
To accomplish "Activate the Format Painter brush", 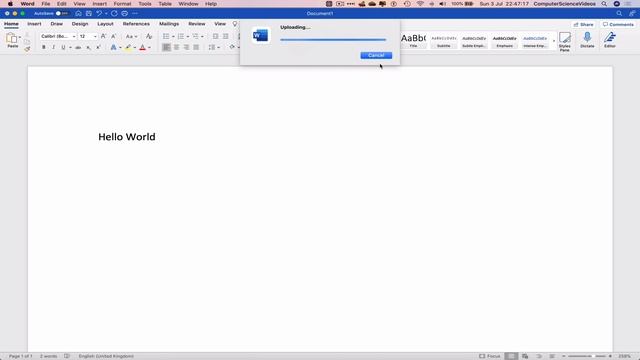I will click(27, 49).
